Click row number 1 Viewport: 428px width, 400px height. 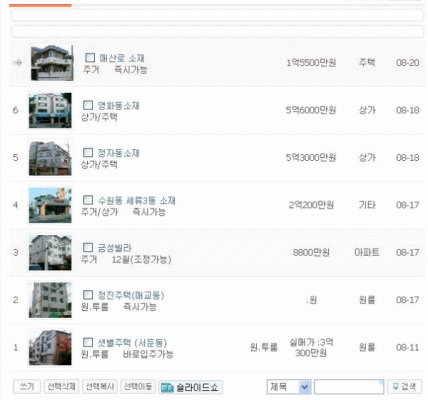[x=15, y=347]
